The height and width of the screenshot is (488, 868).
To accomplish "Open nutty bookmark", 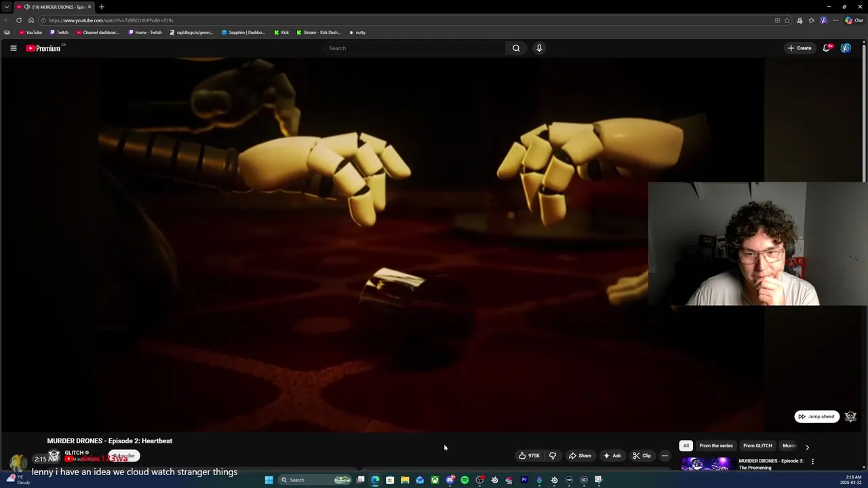I will pyautogui.click(x=357, y=33).
